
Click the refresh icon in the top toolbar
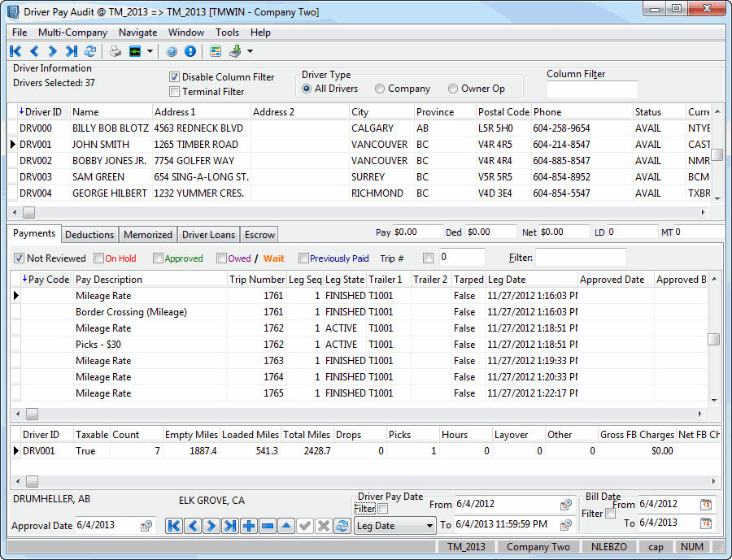point(90,51)
